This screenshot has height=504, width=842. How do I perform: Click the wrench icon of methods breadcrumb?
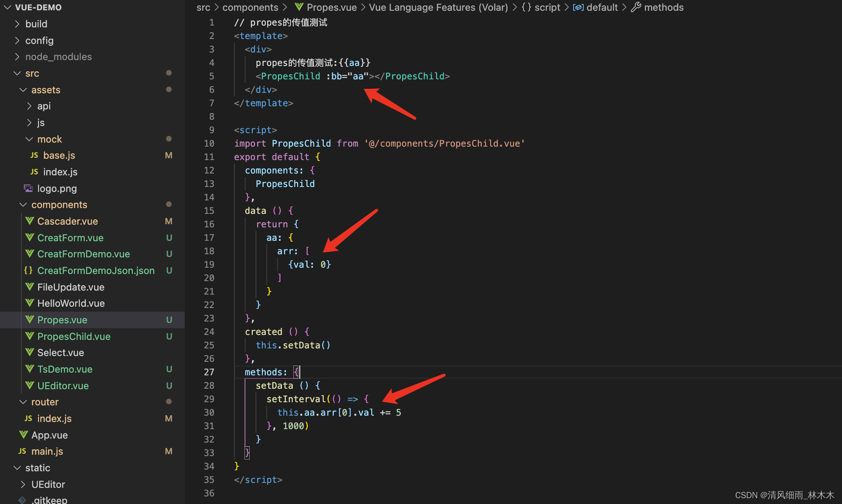click(x=636, y=7)
